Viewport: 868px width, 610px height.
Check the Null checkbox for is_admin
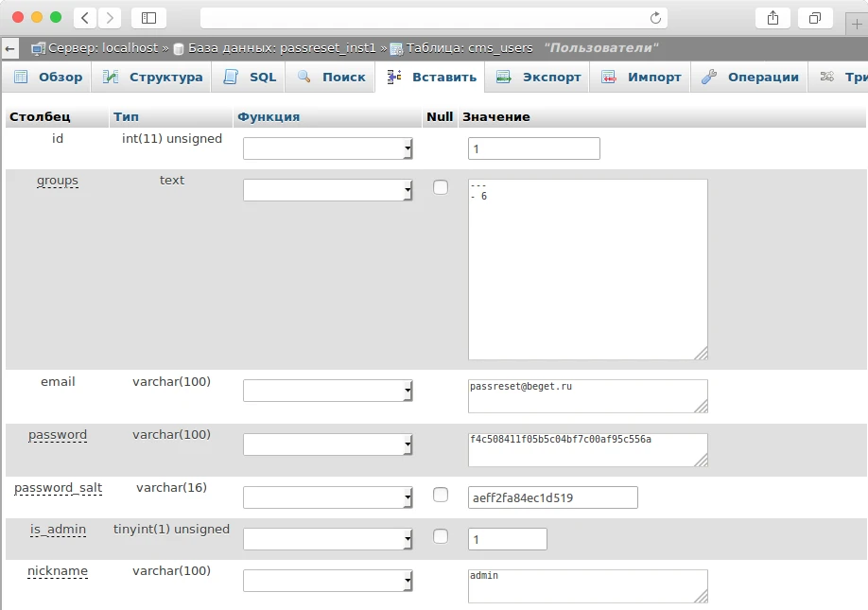pos(441,536)
